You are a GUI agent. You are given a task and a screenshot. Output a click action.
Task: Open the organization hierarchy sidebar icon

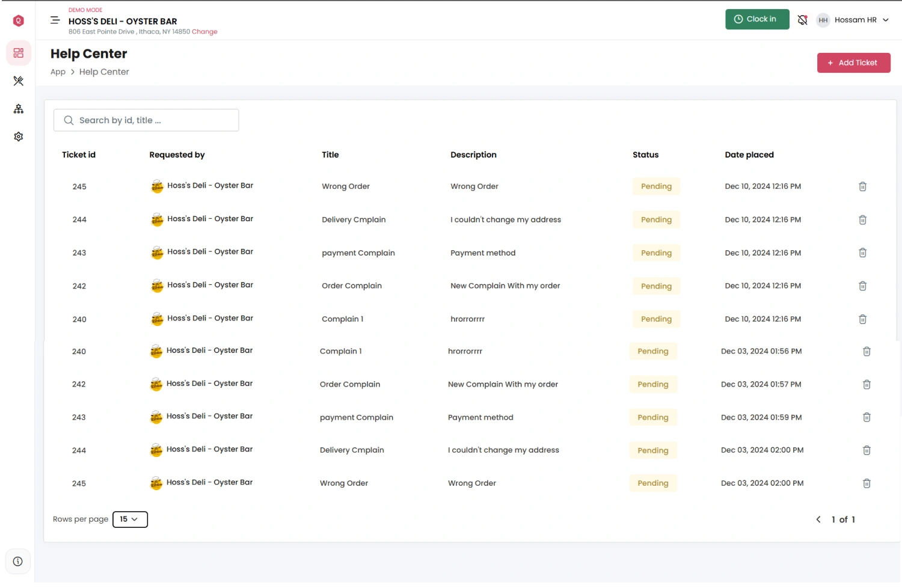[19, 109]
